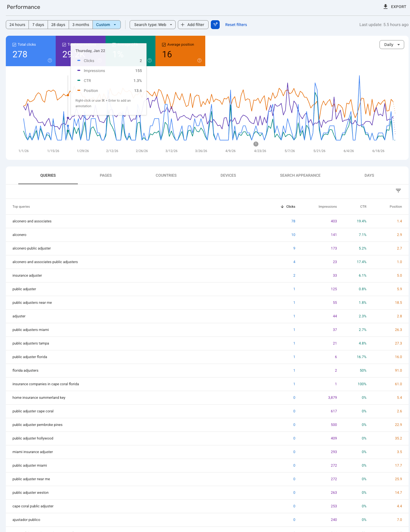Toggle the Total clicks checkbox

[14, 45]
